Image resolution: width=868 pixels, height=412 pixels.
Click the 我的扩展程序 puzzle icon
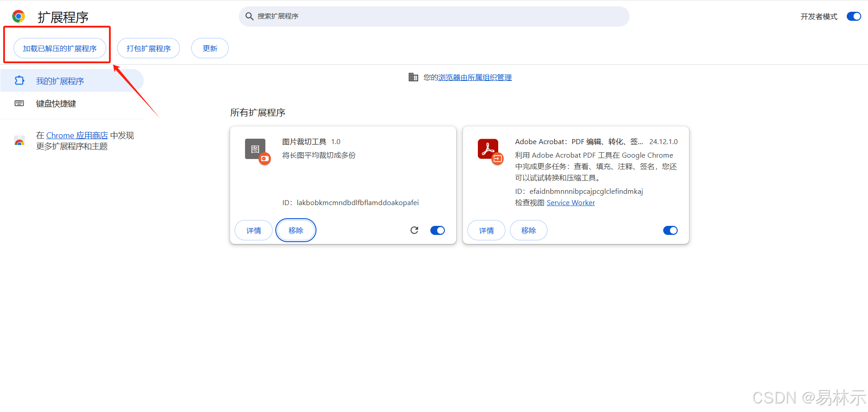pos(19,80)
